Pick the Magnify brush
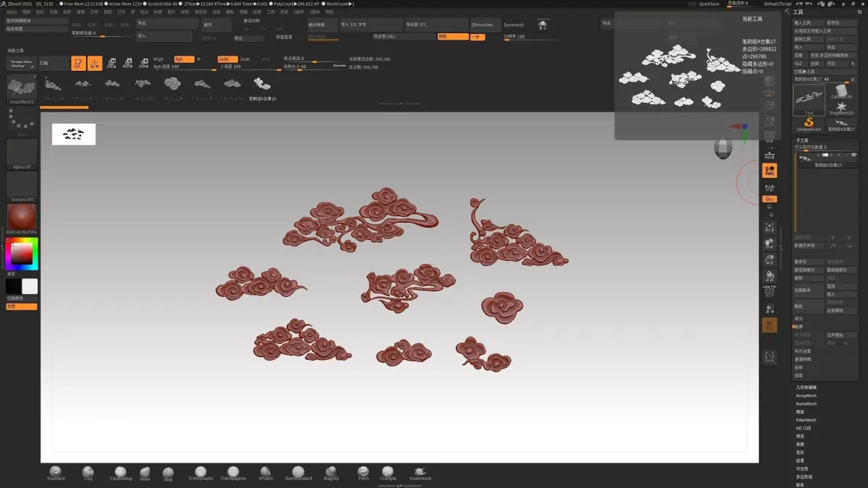The width and height of the screenshot is (868, 488). click(x=331, y=474)
